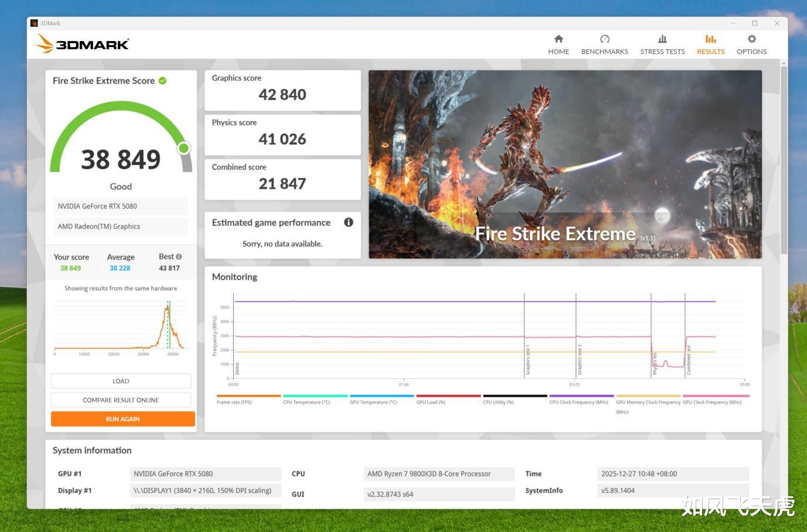Click the Demo marker in the monitoring chart

(x=237, y=369)
